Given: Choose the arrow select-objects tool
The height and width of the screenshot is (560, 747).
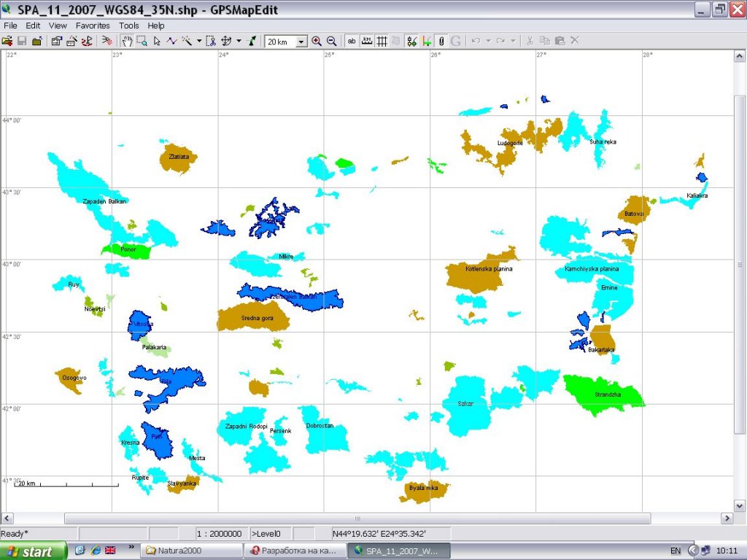Looking at the screenshot, I should 157,41.
